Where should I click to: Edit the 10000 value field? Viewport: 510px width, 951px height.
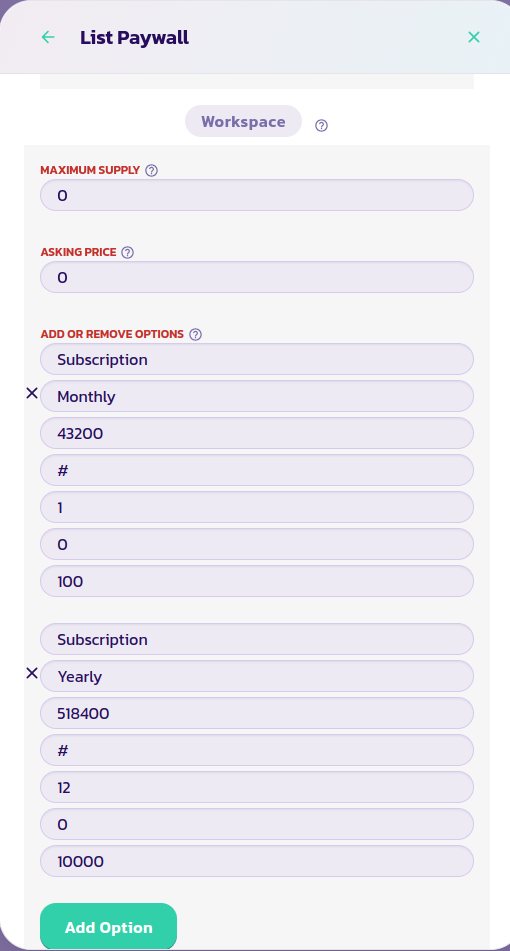pyautogui.click(x=257, y=861)
